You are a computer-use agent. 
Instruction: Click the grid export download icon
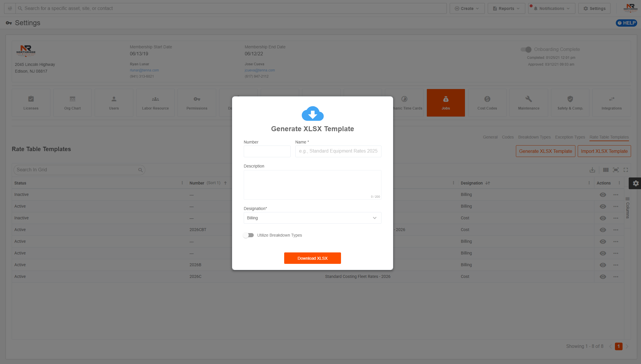tap(592, 170)
